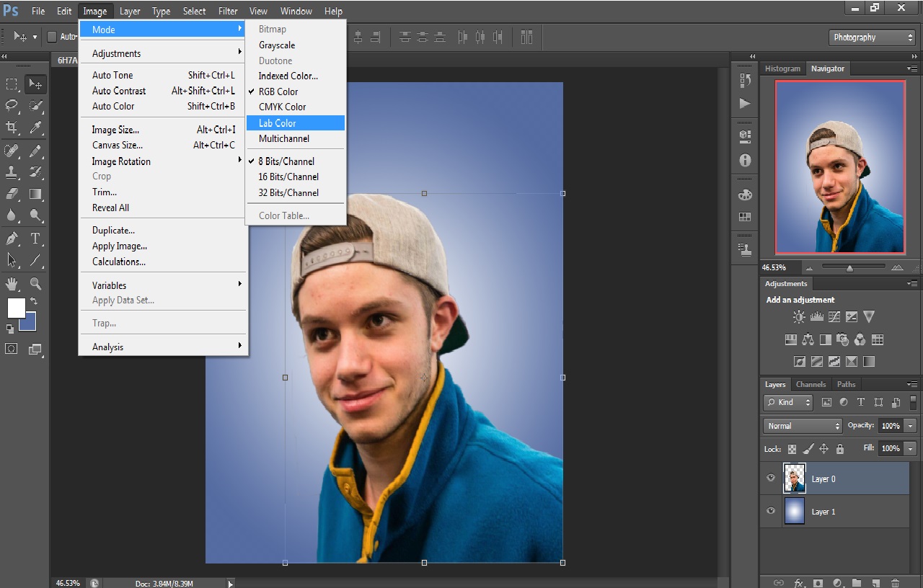Open the Filter menu
Screen dimensions: 923x588
point(228,11)
